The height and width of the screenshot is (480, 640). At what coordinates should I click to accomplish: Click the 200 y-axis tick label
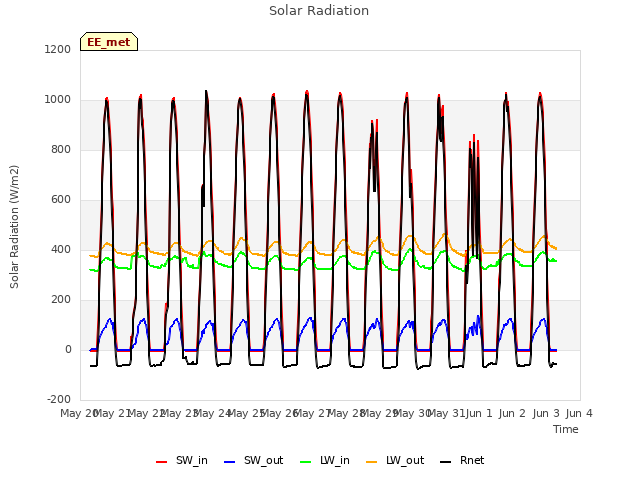coord(61,300)
